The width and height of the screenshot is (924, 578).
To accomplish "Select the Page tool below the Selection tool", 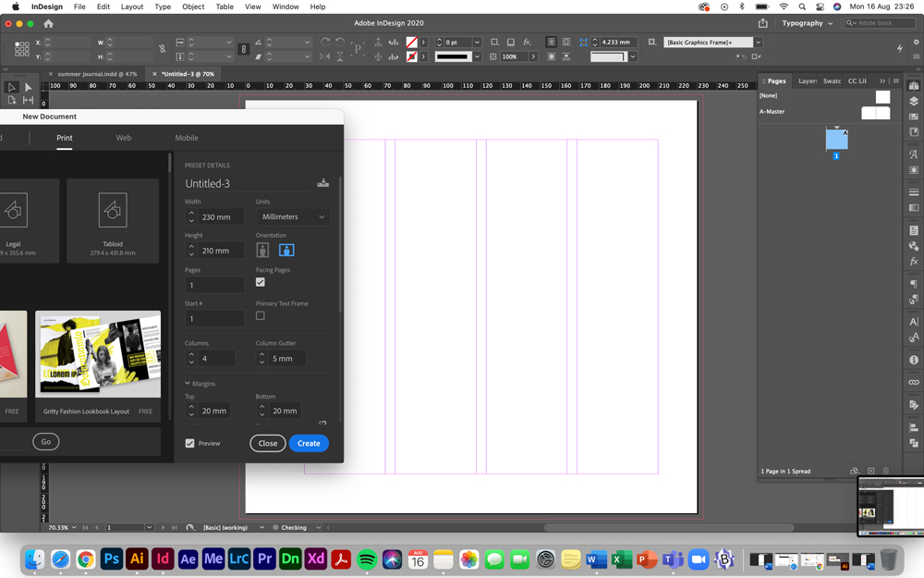I will point(11,102).
